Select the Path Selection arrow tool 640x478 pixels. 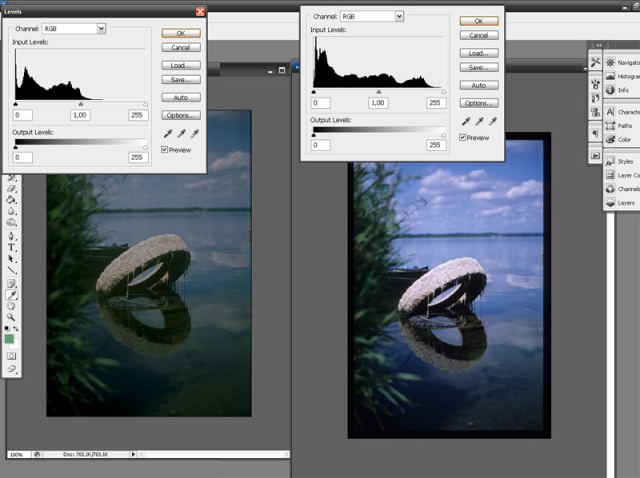[11, 259]
